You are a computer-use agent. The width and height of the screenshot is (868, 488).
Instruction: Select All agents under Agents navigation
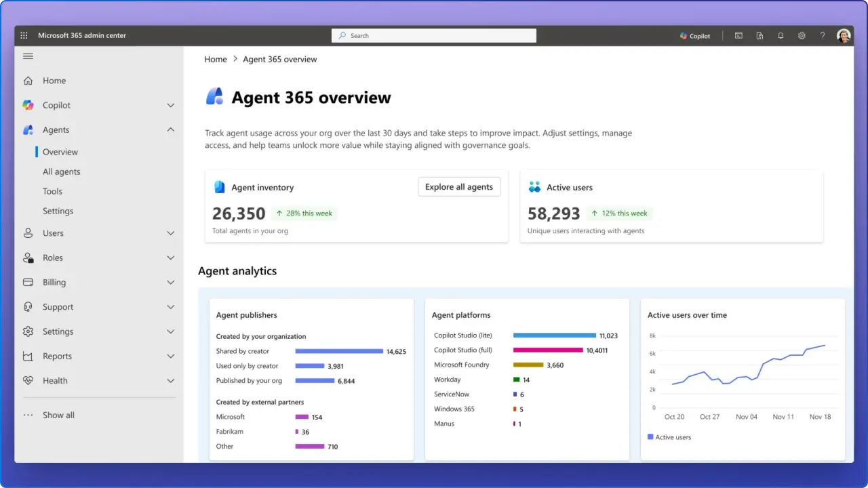(62, 171)
